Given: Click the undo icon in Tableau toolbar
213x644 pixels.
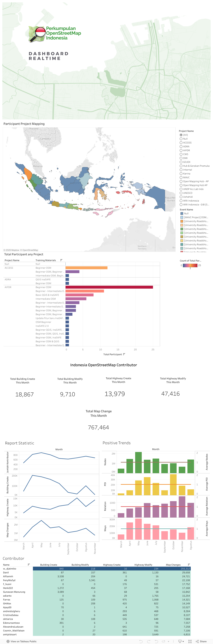Looking at the screenshot, I should click(141, 641).
